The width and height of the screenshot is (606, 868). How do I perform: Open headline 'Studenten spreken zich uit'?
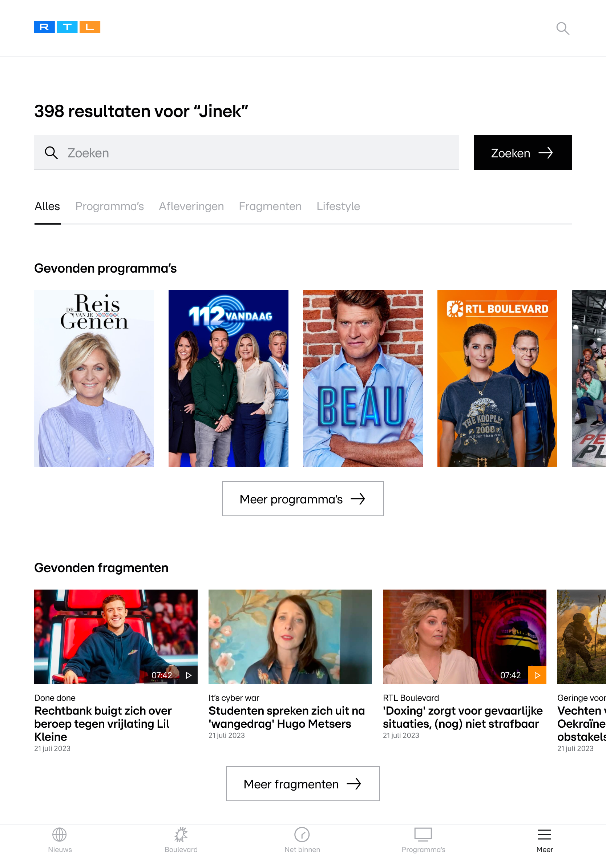tap(286, 717)
